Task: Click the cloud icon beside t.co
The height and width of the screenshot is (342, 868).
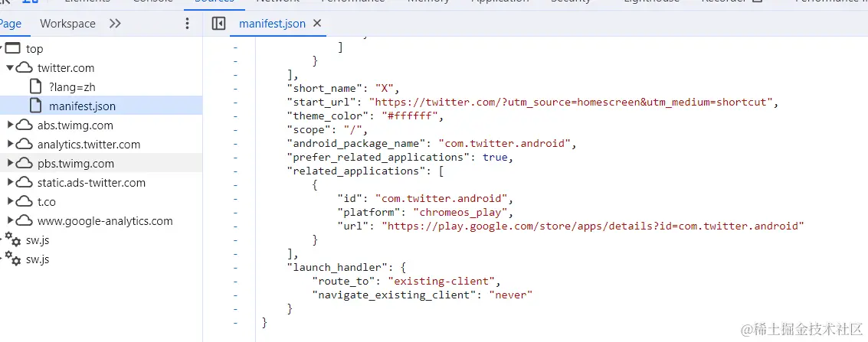Action: [24, 202]
